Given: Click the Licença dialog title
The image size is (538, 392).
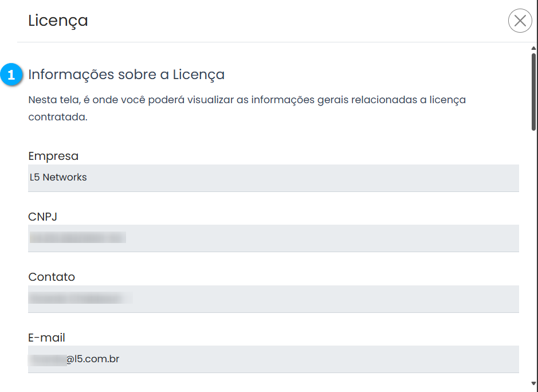Looking at the screenshot, I should coord(58,21).
